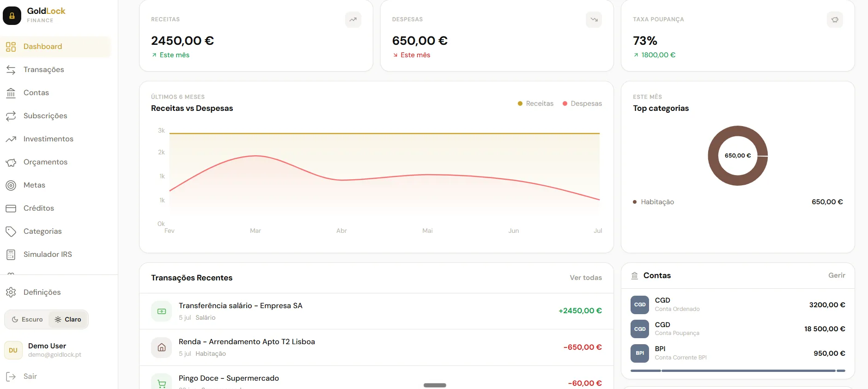Click the Sair logout icon
The height and width of the screenshot is (389, 868).
(11, 377)
